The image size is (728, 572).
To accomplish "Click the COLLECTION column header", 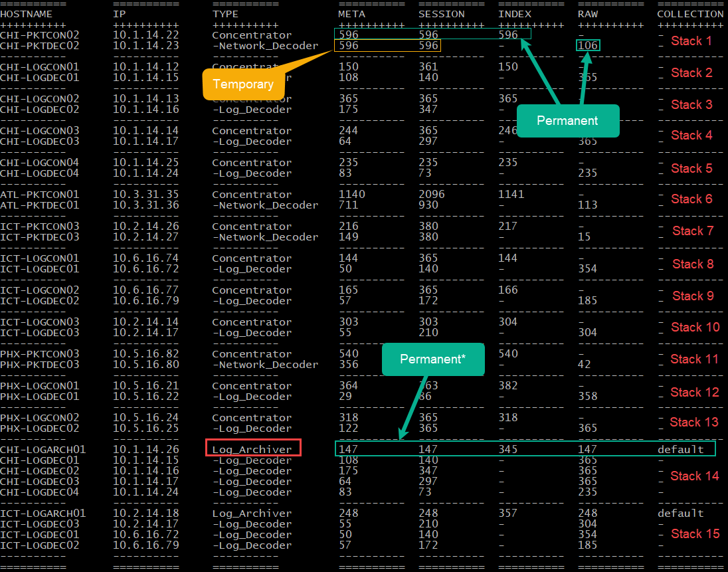I will tap(690, 14).
